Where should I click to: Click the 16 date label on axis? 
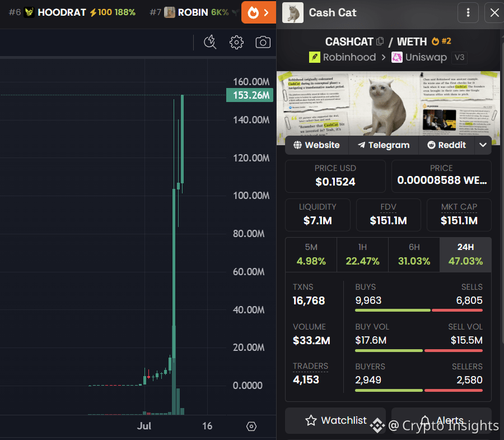click(207, 426)
